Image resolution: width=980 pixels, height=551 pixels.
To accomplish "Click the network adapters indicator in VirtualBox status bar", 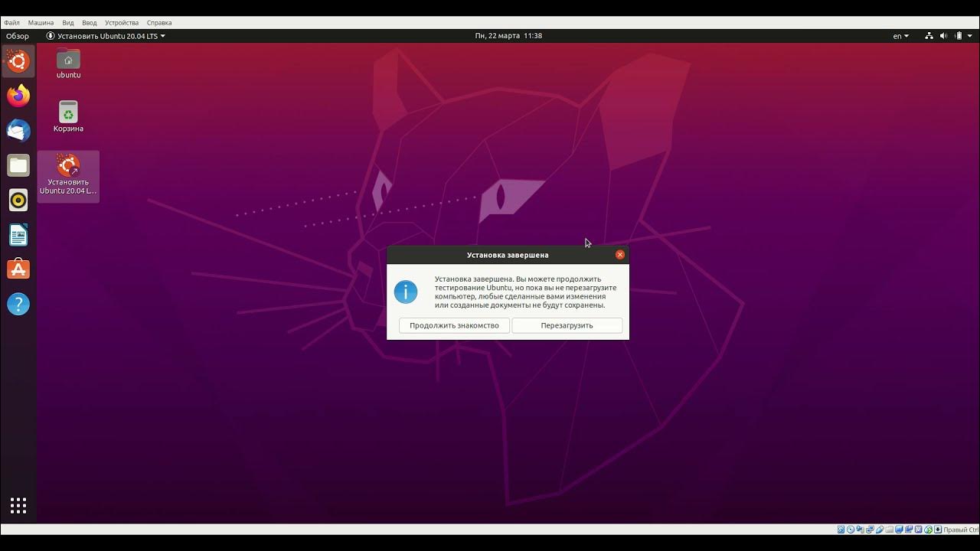I will 870,530.
